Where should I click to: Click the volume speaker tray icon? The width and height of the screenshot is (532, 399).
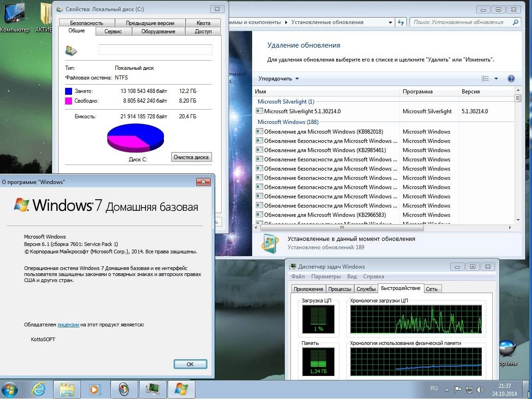[480, 389]
